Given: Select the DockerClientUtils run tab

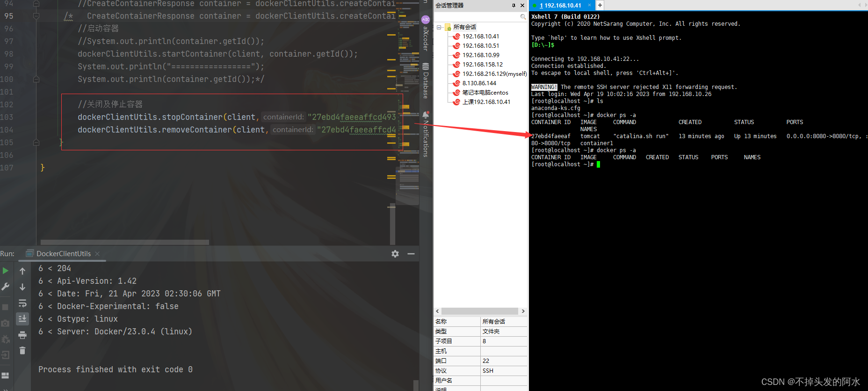Looking at the screenshot, I should (x=64, y=254).
